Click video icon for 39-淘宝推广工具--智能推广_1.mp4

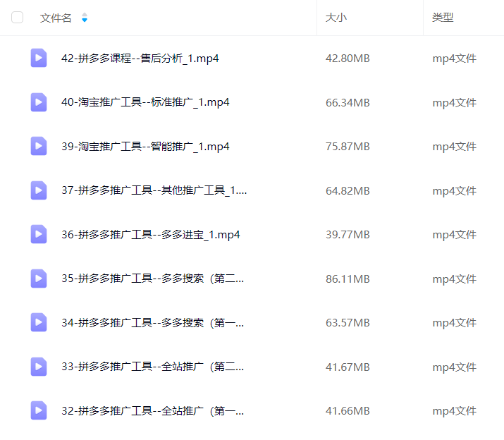[39, 146]
